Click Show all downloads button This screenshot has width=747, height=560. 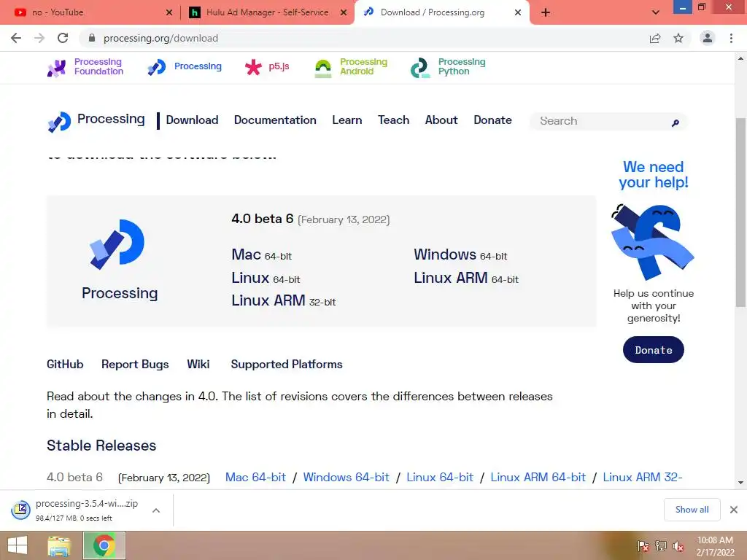[692, 510]
